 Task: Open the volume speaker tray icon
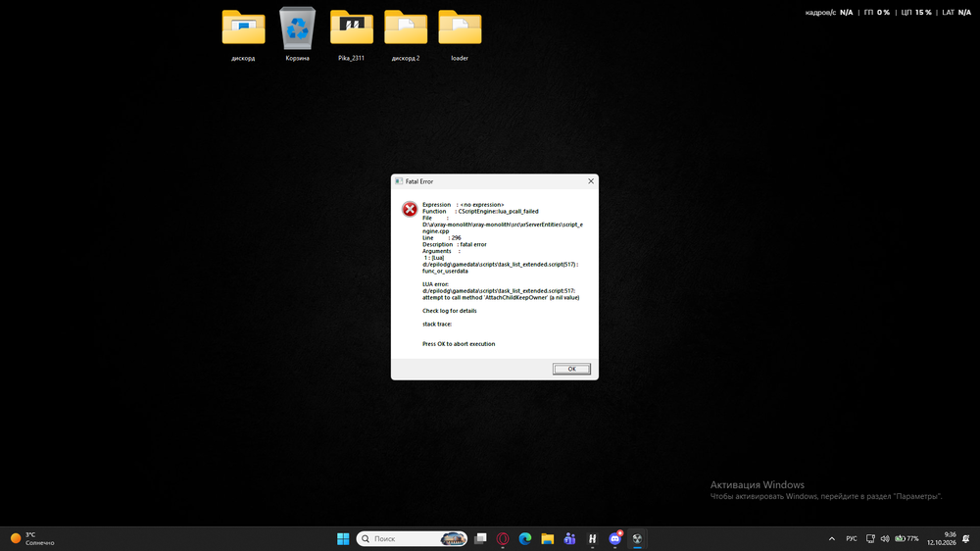coord(885,538)
